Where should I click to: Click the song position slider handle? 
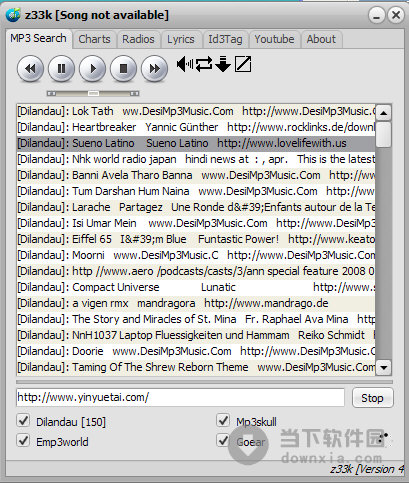click(x=93, y=93)
